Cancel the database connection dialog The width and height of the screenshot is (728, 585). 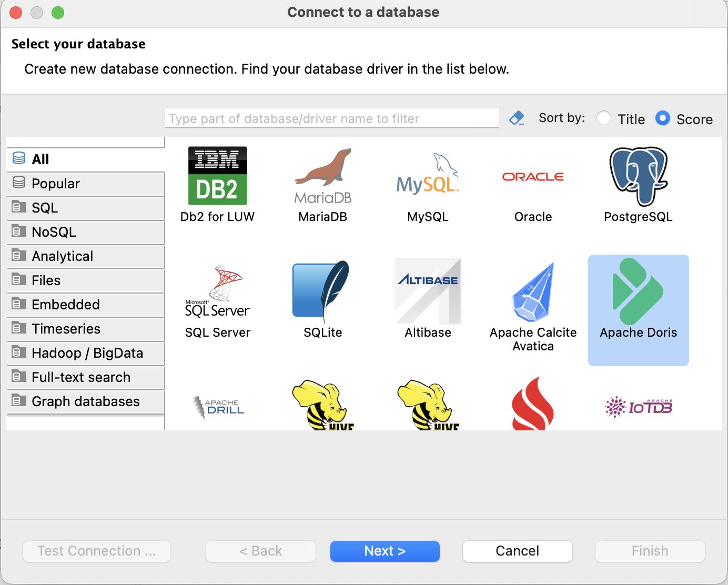point(518,551)
